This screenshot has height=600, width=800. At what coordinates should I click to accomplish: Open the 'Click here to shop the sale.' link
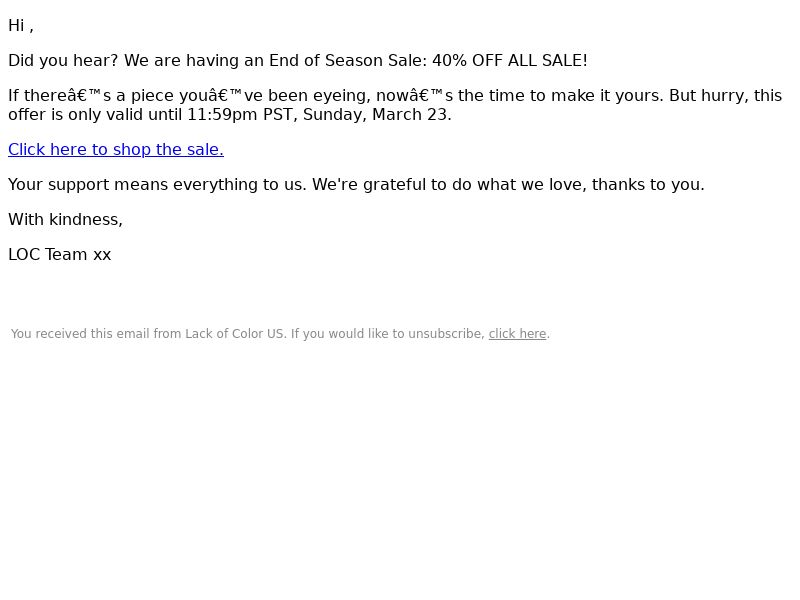116,149
